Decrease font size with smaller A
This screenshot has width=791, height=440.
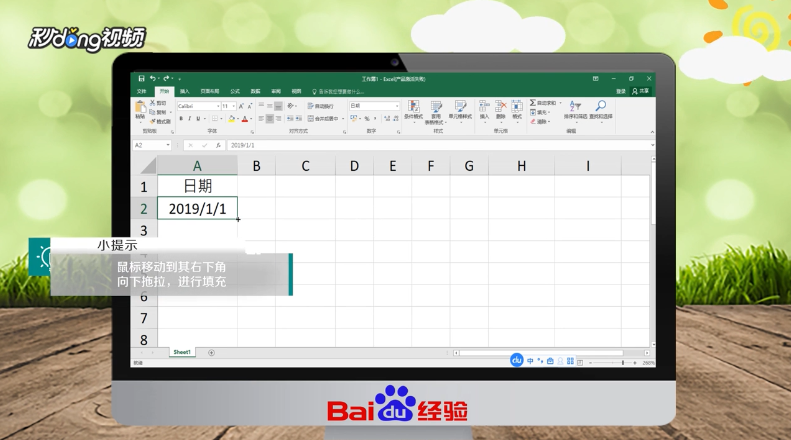[x=250, y=106]
